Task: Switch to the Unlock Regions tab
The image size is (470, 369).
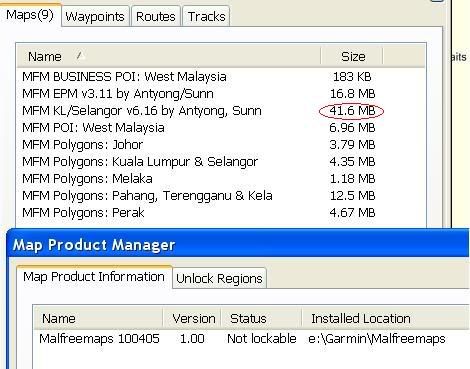Action: [219, 278]
